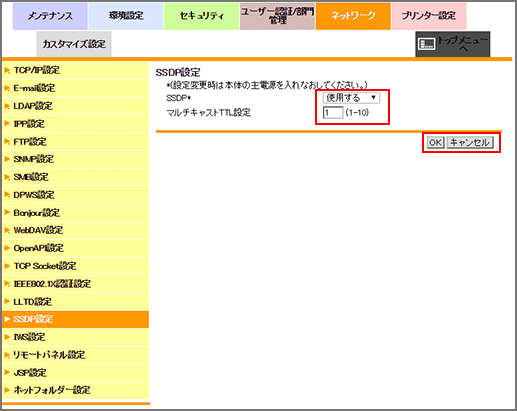Click the top menu list icon
517x411 pixels.
tap(427, 44)
